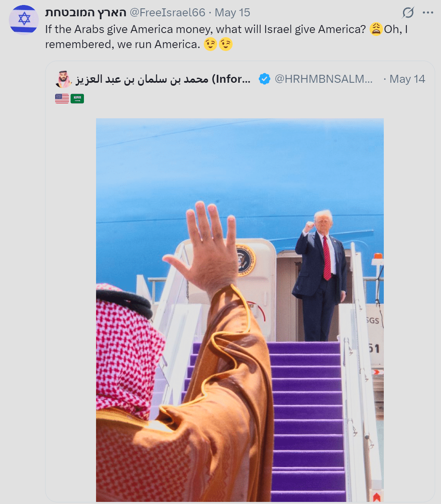This screenshot has height=504, width=441.
Task: Open the Israeli flag profile avatar
Action: click(x=24, y=20)
